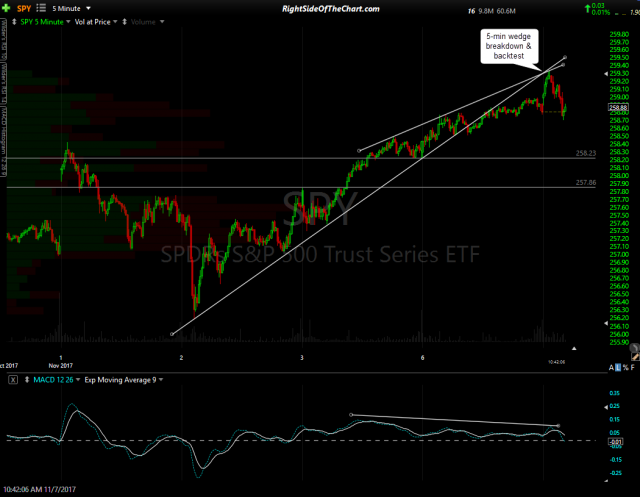Click the current price 258.88 tag
Viewport: 640px width, 497px height.
point(618,108)
